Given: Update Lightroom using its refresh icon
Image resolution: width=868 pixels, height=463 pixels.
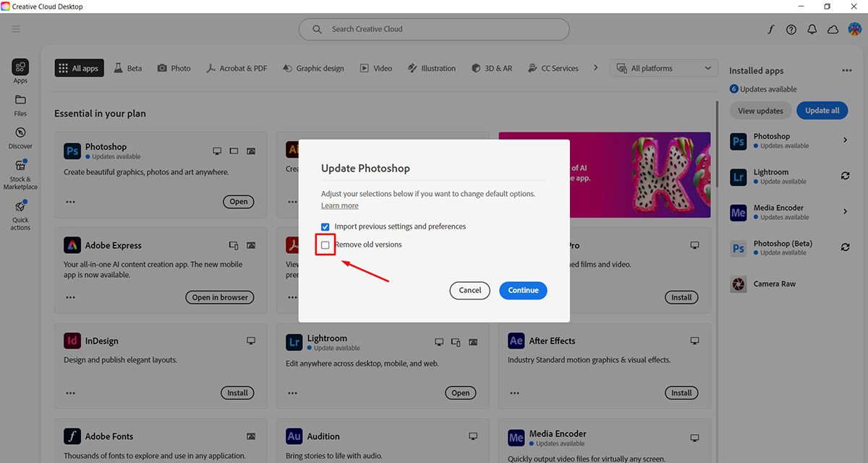Looking at the screenshot, I should [x=845, y=176].
